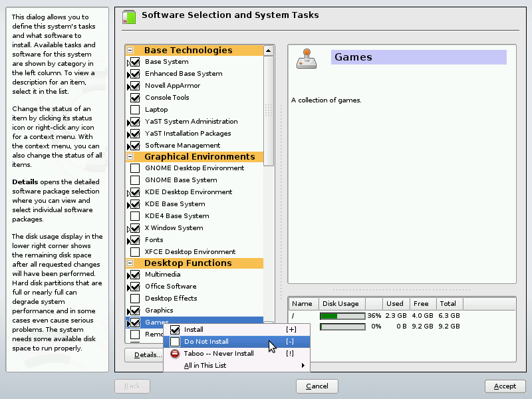Toggle YaST System Administration checkbox

(135, 122)
